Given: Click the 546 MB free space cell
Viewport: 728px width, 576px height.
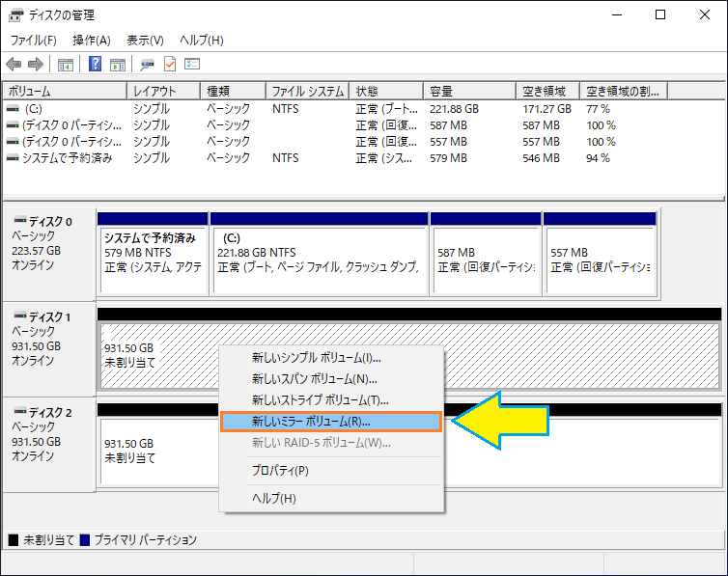Looking at the screenshot, I should click(x=542, y=158).
